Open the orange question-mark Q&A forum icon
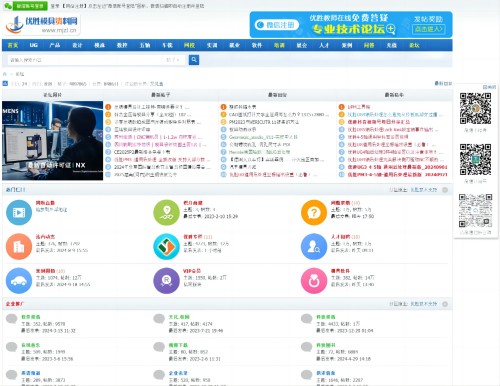 point(314,212)
